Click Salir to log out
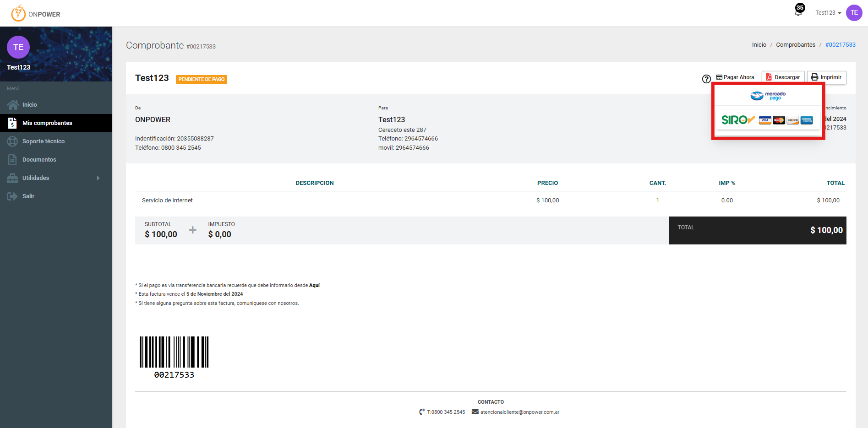This screenshot has height=428, width=868. (28, 196)
